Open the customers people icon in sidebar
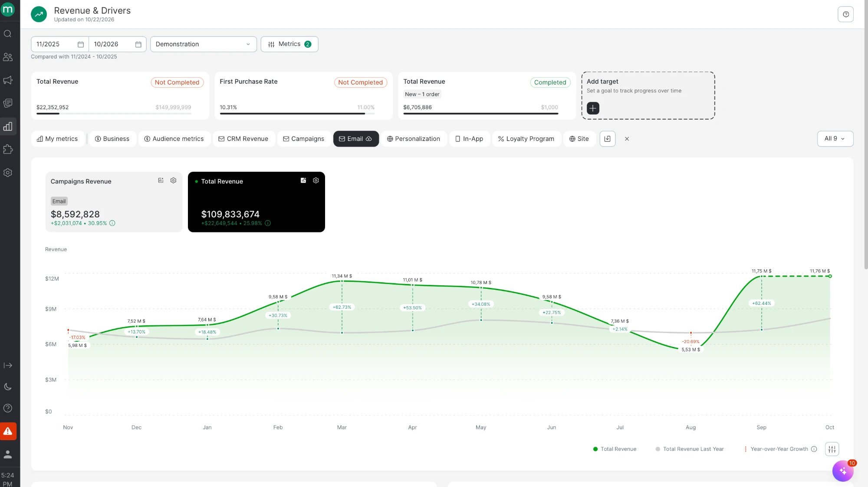This screenshot has height=487, width=868. click(x=8, y=57)
